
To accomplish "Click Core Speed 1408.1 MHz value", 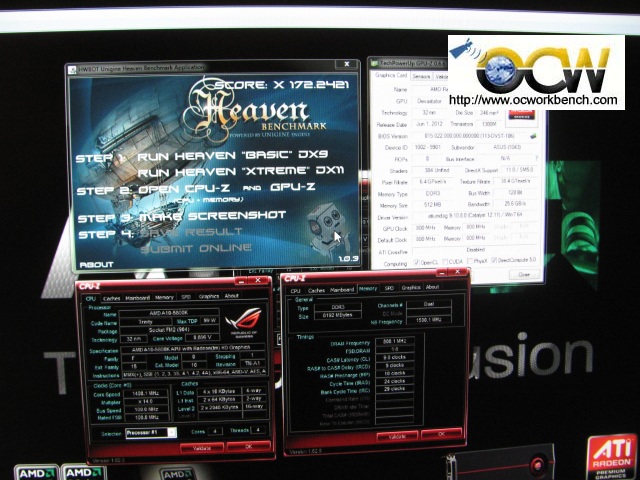I will point(145,393).
